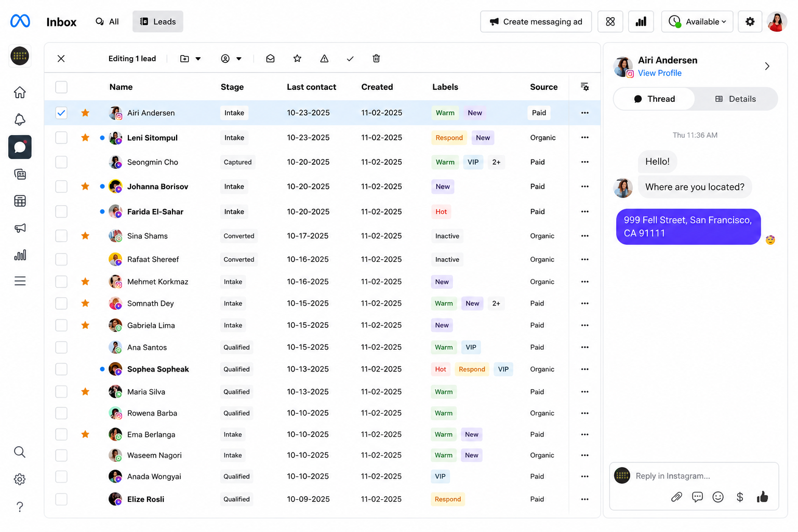Viewport: 798px width, 532px height.
Task: Click the Hot label on Farida El-Sahar
Action: 441,211
